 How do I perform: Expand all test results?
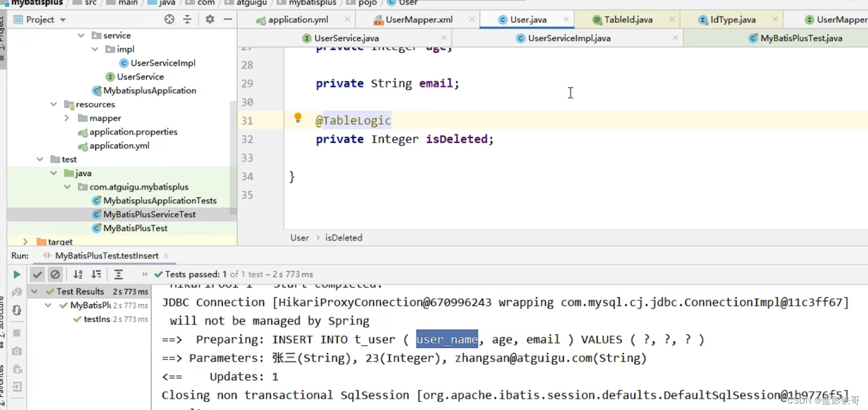(119, 274)
